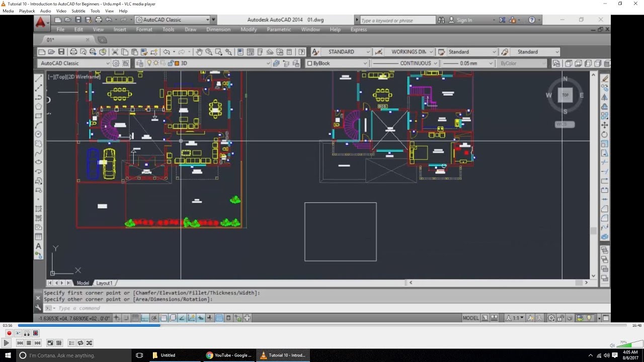Image resolution: width=644 pixels, height=362 pixels.
Task: Toggle VLC shuffle random button
Action: coord(89,343)
